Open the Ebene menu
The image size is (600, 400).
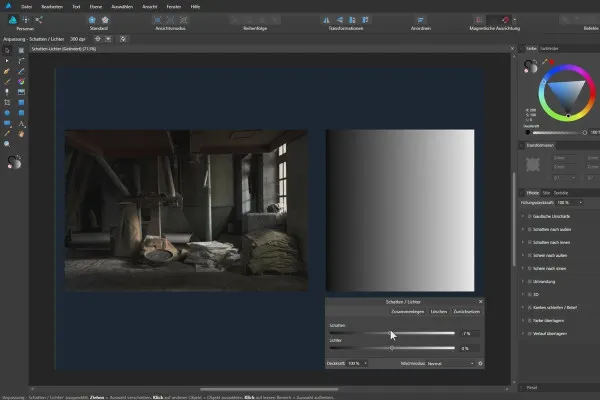point(96,7)
